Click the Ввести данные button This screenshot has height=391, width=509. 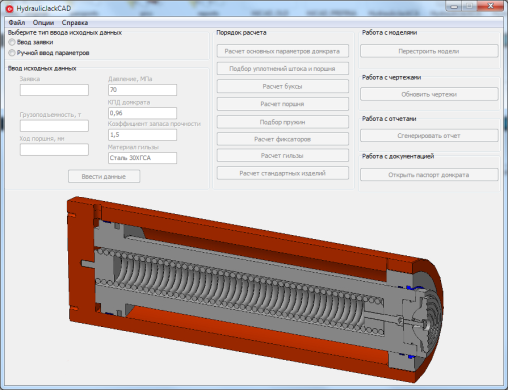104,176
